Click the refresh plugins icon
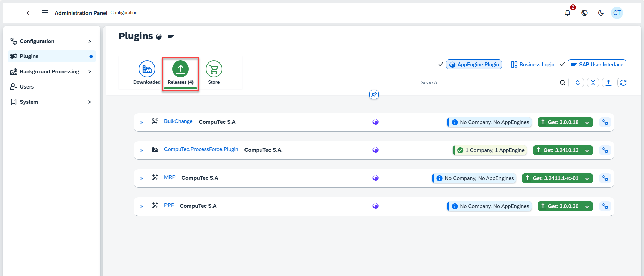Screen dimensions: 644x276 623,83
